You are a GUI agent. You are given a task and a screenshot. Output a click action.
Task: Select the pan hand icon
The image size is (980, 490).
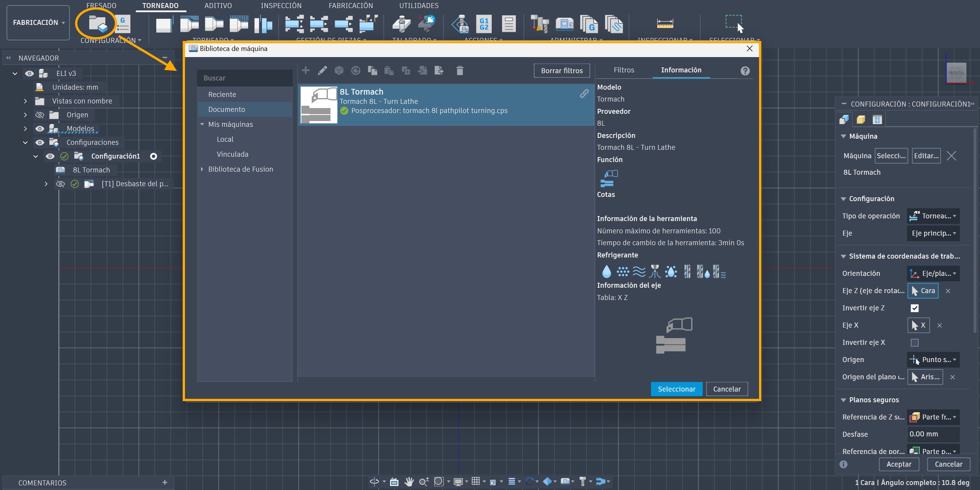(x=409, y=481)
